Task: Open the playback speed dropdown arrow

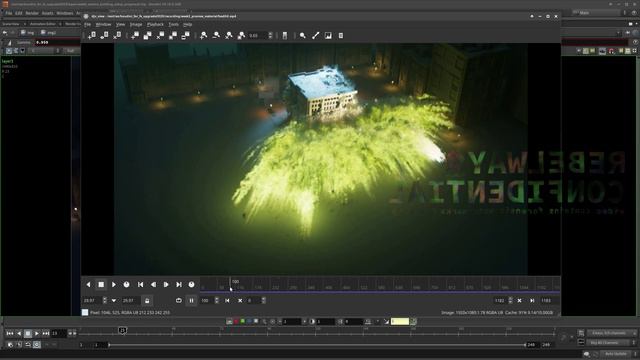Action: tap(114, 300)
